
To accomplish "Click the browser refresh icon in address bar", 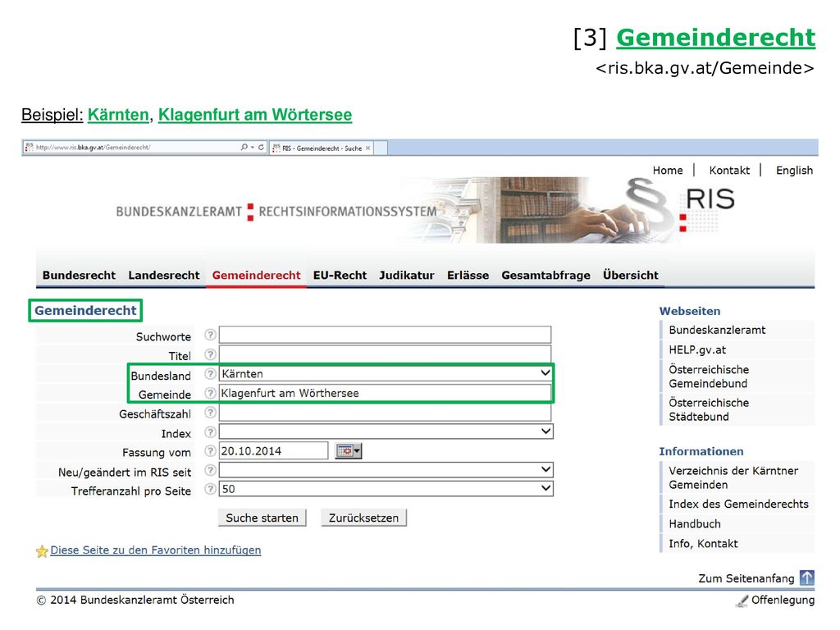I will tap(261, 148).
